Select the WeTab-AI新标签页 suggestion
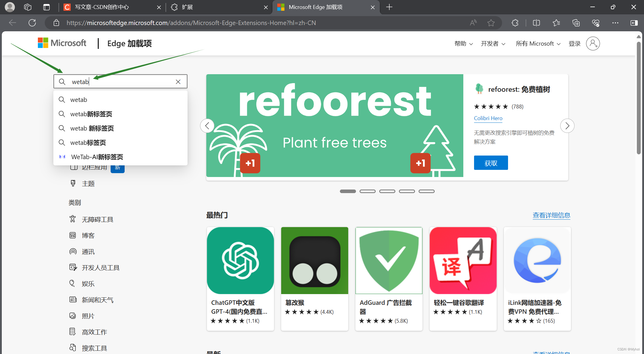 (97, 157)
